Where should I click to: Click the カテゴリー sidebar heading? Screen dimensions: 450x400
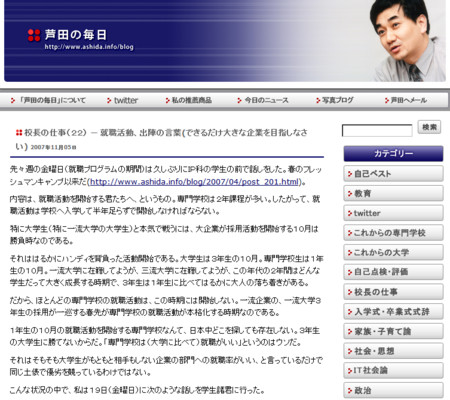pyautogui.click(x=393, y=154)
